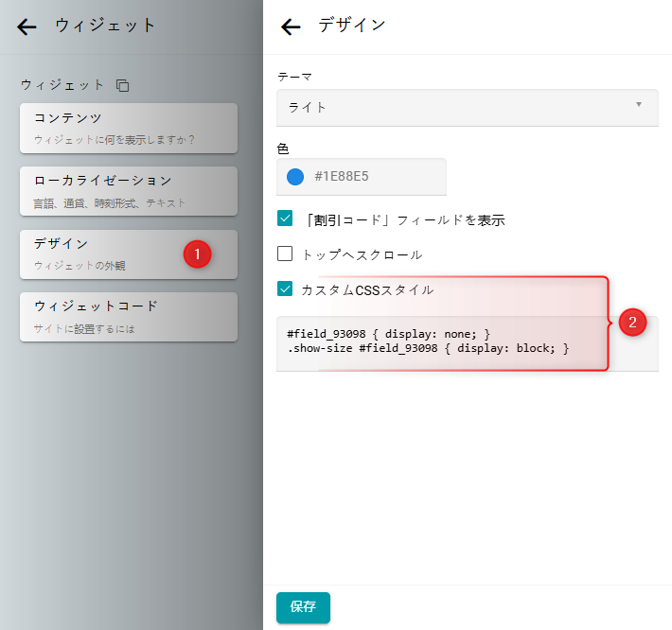Click subtitle サイトに設置するには
Image resolution: width=672 pixels, height=630 pixels.
point(84,328)
